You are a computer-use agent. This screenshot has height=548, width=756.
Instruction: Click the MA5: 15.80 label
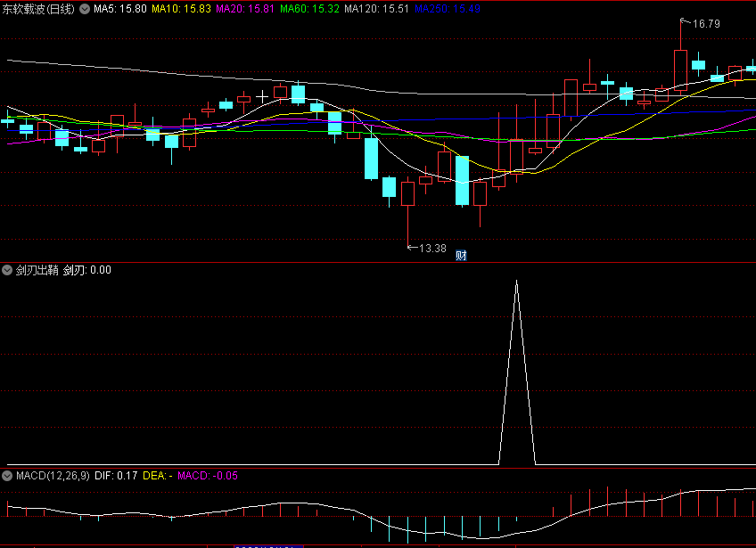click(x=120, y=9)
